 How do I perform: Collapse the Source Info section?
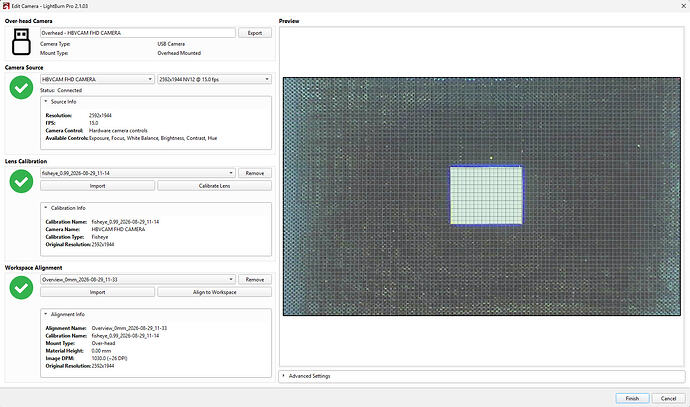[45, 102]
